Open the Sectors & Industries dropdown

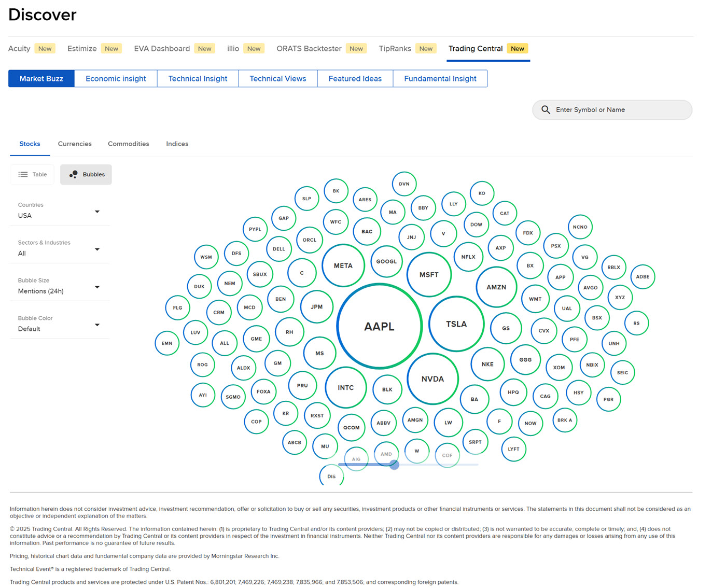pyautogui.click(x=60, y=249)
